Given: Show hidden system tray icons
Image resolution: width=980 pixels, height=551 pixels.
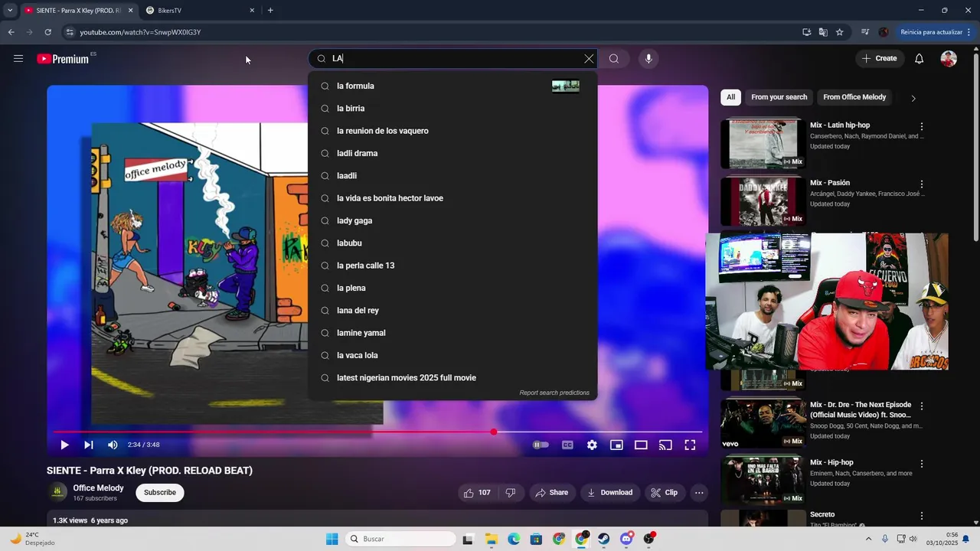Looking at the screenshot, I should point(867,539).
